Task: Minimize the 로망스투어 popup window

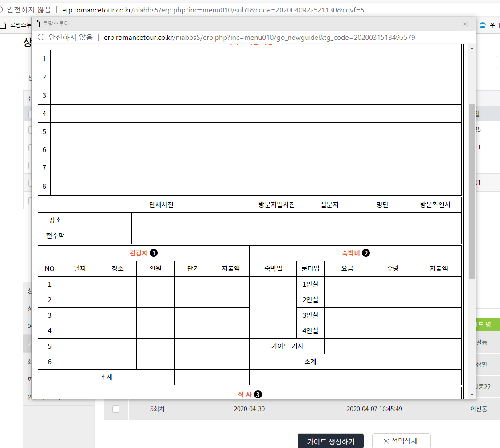Action: point(425,24)
